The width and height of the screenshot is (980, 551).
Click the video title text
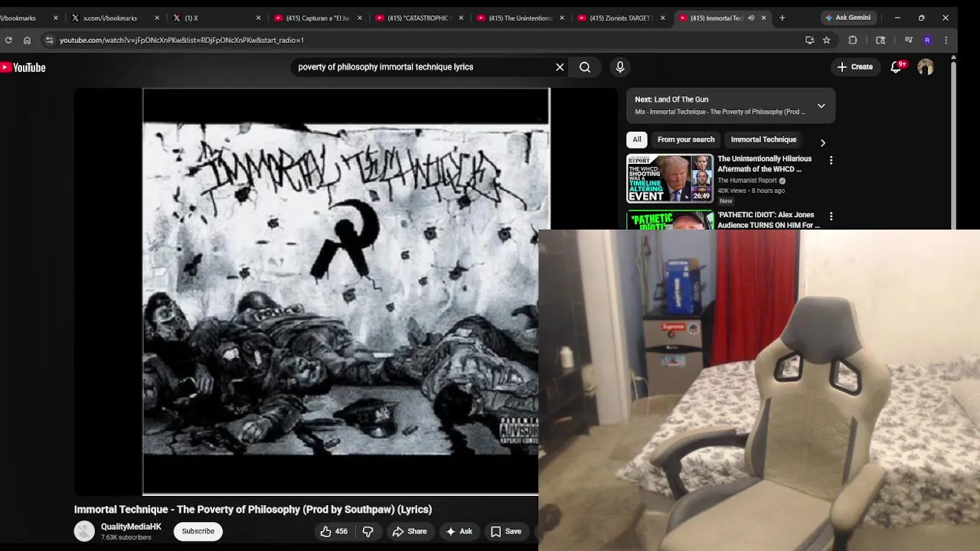253,510
